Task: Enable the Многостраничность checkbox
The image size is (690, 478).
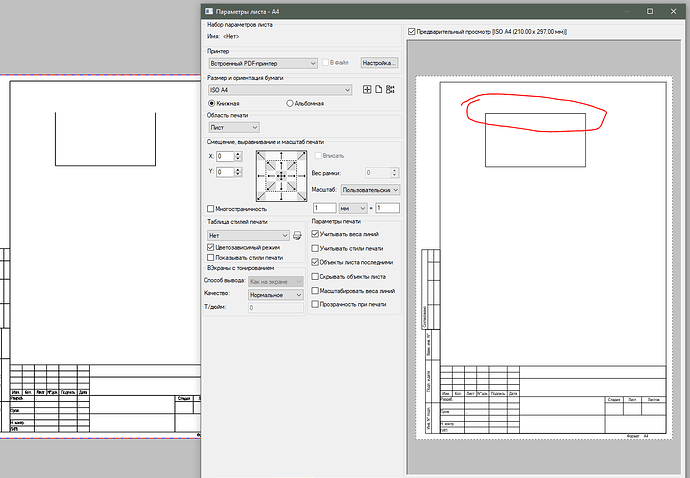Action: tap(210, 209)
